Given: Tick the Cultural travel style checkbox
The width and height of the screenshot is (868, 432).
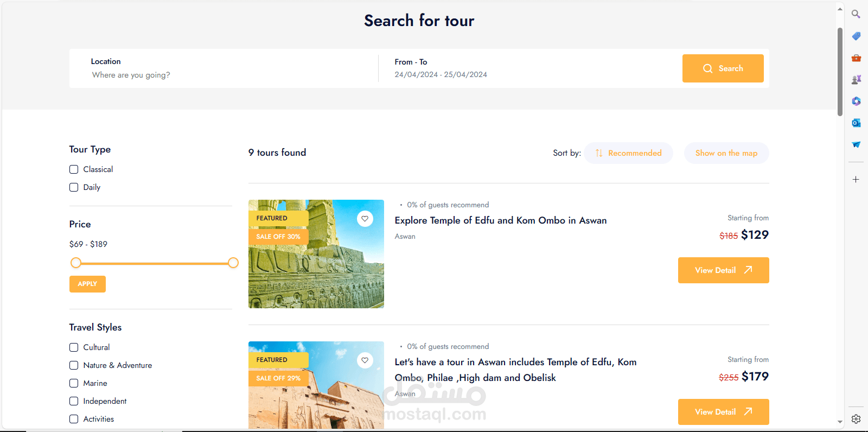Looking at the screenshot, I should 74,347.
